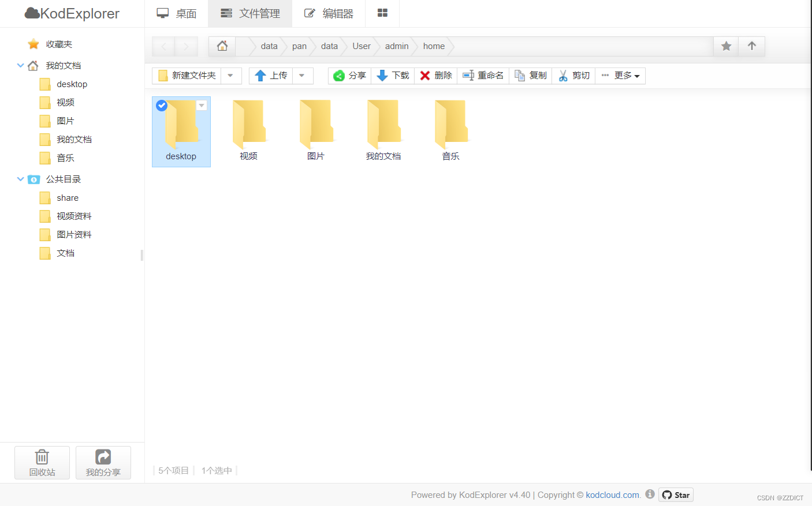This screenshot has width=812, height=506.
Task: Click the 上传 upload button
Action: coord(271,76)
